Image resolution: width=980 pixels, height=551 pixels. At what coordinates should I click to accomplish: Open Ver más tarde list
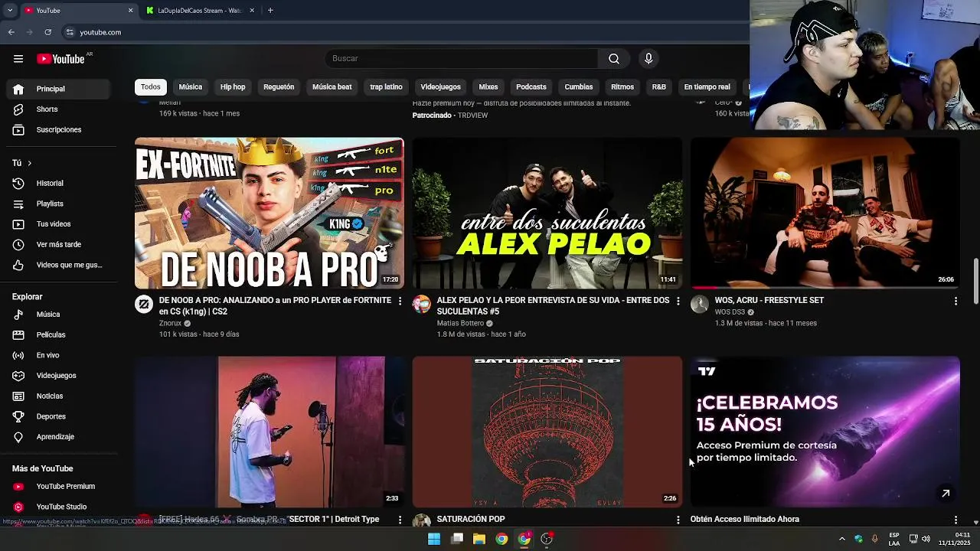[60, 245]
